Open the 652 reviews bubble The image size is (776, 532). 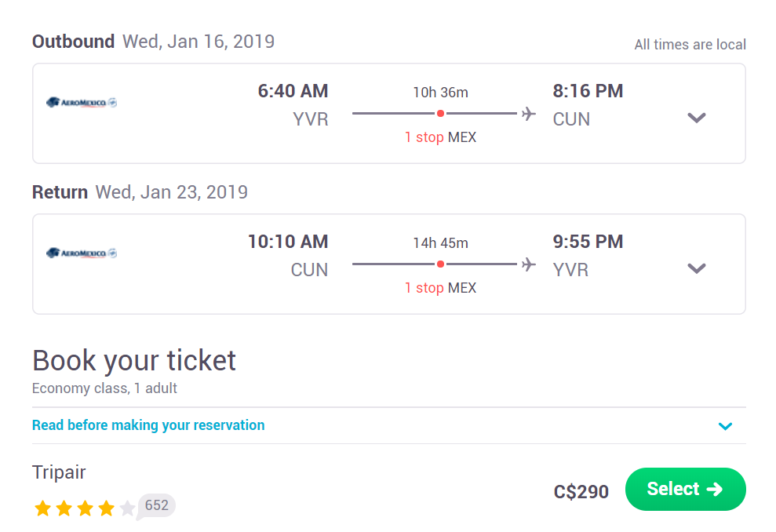(156, 505)
